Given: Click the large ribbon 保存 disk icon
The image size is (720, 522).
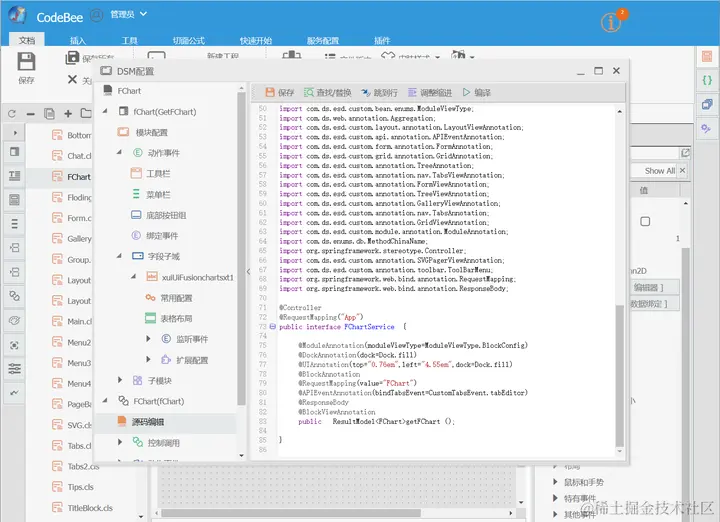Looking at the screenshot, I should [x=26, y=62].
